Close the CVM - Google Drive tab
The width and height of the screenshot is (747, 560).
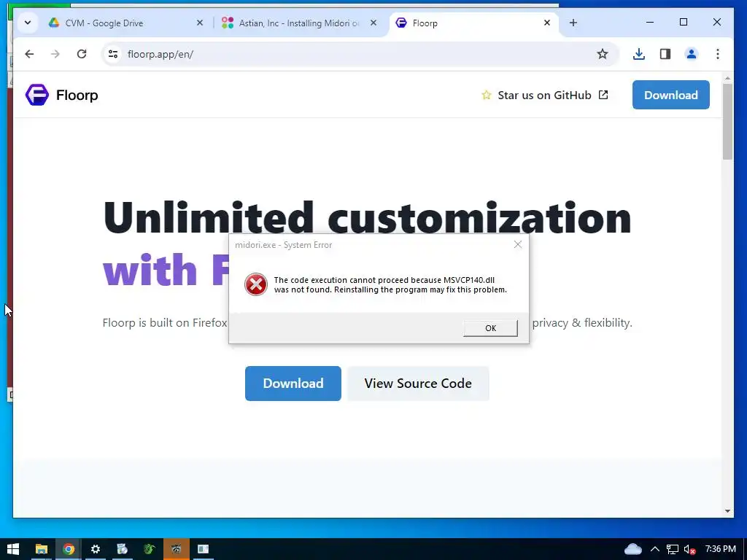[x=200, y=23]
